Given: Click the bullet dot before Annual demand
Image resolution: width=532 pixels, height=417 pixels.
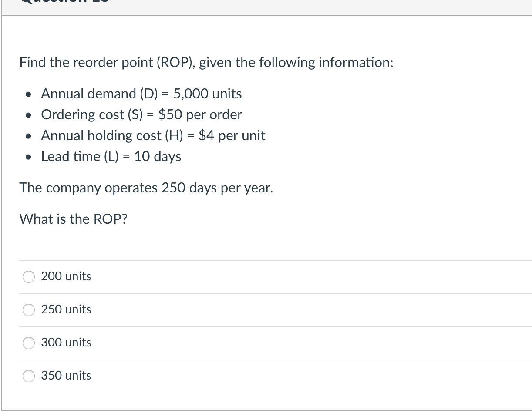Looking at the screenshot, I should click(29, 94).
